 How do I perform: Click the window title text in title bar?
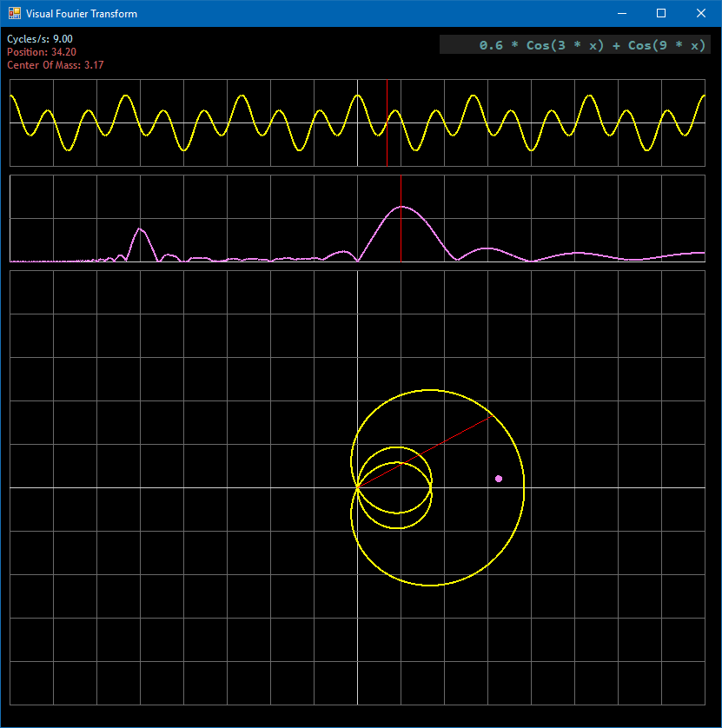82,14
